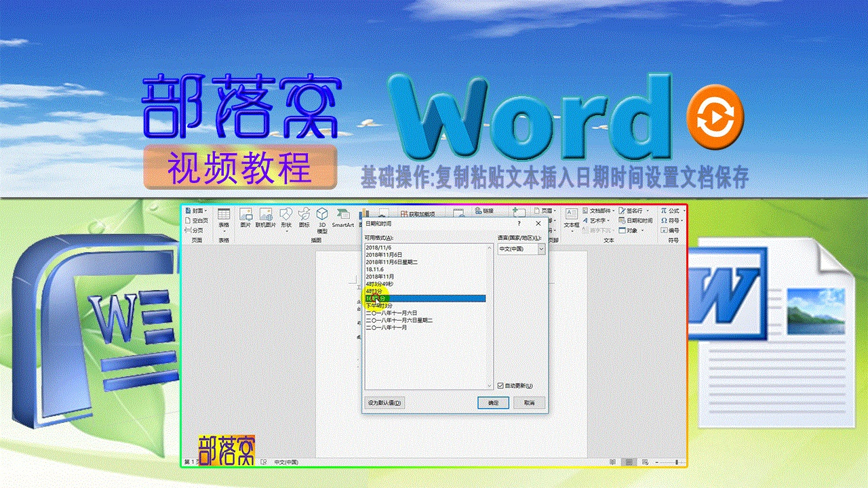Click the 图标 icons button

pyautogui.click(x=304, y=218)
